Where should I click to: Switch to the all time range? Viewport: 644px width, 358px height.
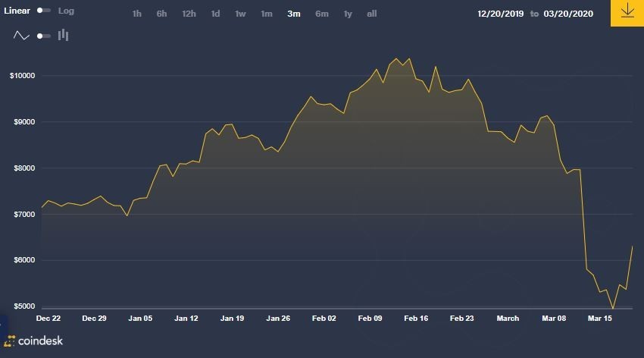pyautogui.click(x=372, y=14)
